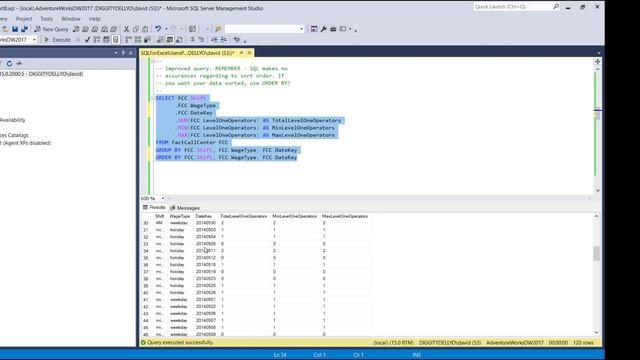Click the Find in Files icon
Screen dimensions: 640x360
coord(218,29)
